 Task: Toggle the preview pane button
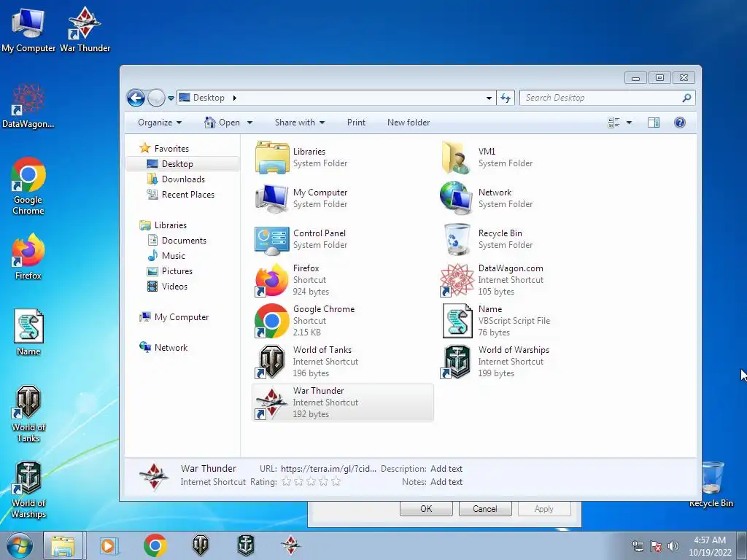click(x=654, y=122)
